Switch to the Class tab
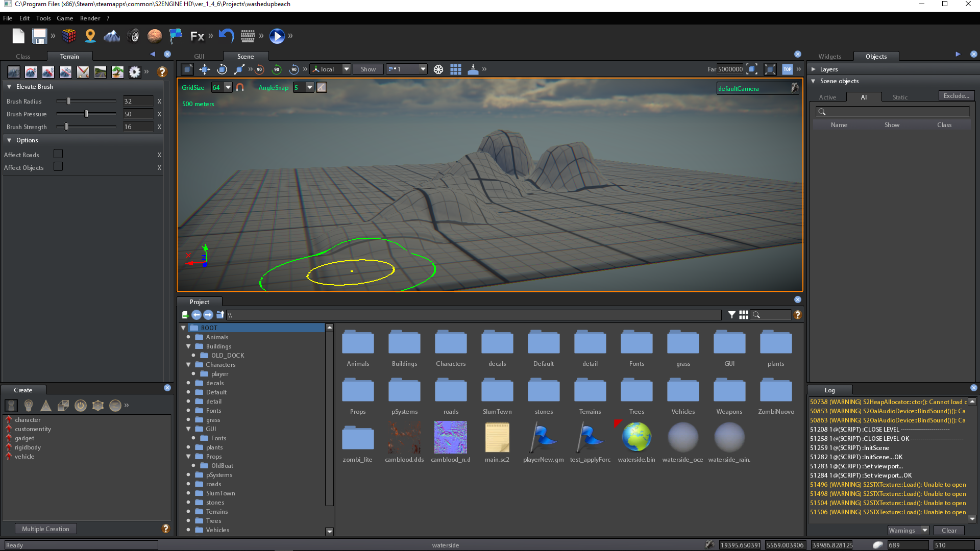Image resolution: width=980 pixels, height=551 pixels. [23, 57]
